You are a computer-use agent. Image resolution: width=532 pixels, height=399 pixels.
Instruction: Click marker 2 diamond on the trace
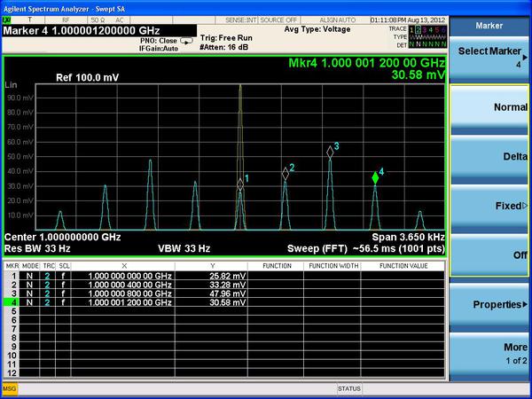(x=286, y=173)
